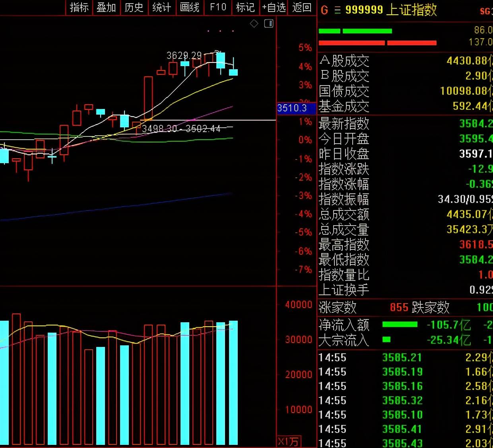The height and width of the screenshot is (448, 493).
Task: Click the 标记 mark button
Action: 245,8
